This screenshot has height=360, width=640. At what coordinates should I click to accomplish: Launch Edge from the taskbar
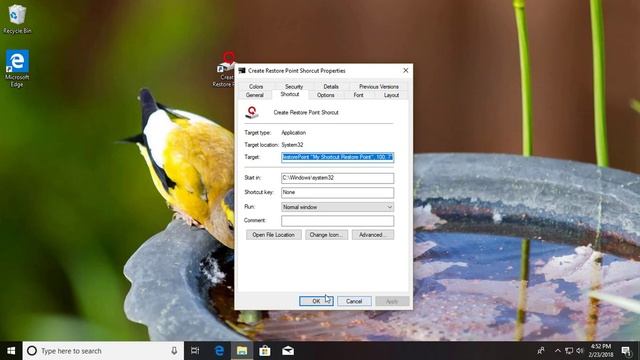[219, 351]
